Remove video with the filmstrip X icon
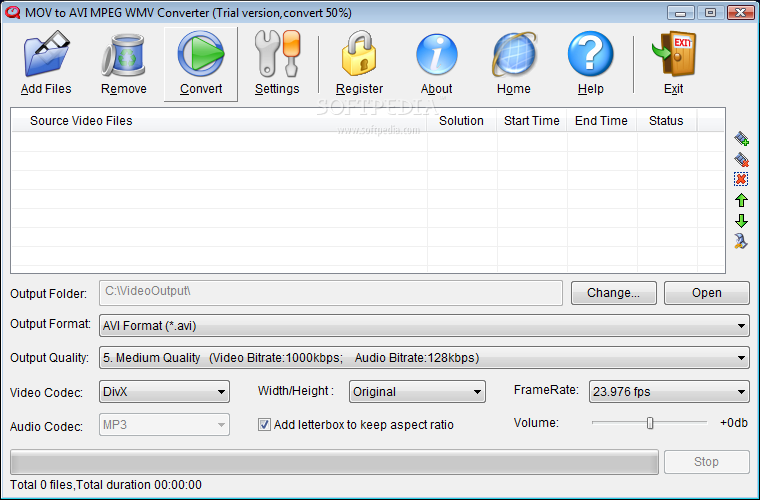Viewport: 760px width, 500px height. [741, 159]
